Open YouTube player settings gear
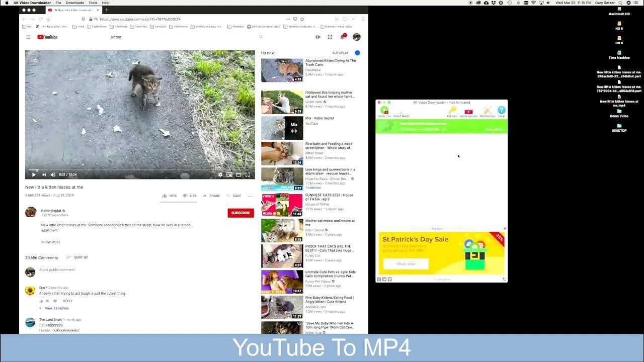Screen dimensions: 644x362 tap(220, 174)
